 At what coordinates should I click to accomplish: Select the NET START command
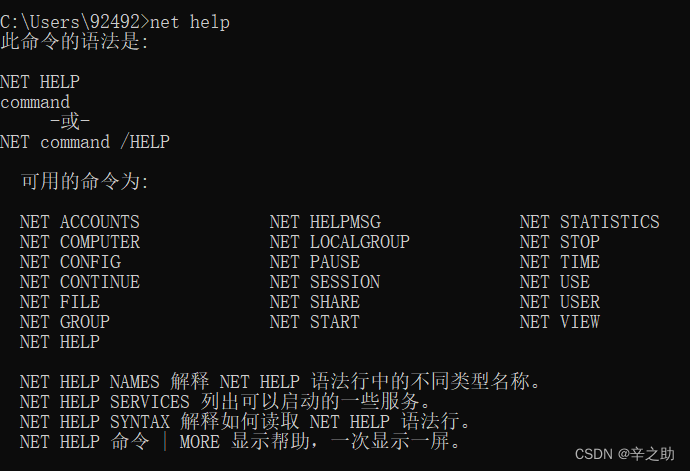pyautogui.click(x=315, y=322)
